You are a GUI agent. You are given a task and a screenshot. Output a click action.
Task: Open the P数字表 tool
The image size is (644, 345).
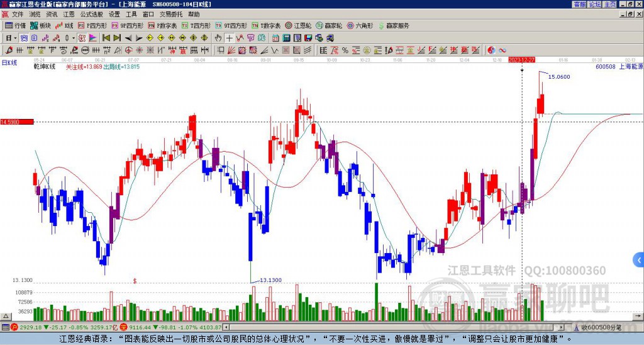[163, 25]
